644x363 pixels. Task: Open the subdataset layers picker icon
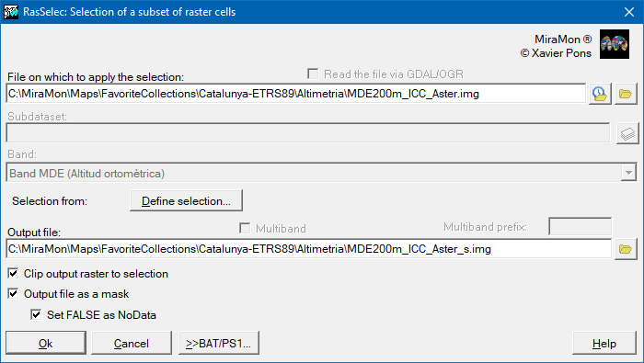click(627, 133)
